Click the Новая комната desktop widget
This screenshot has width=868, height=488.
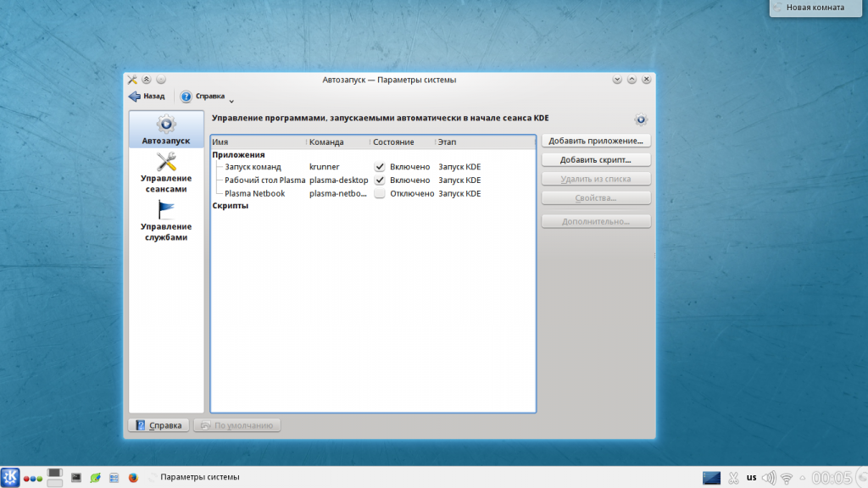(x=816, y=8)
